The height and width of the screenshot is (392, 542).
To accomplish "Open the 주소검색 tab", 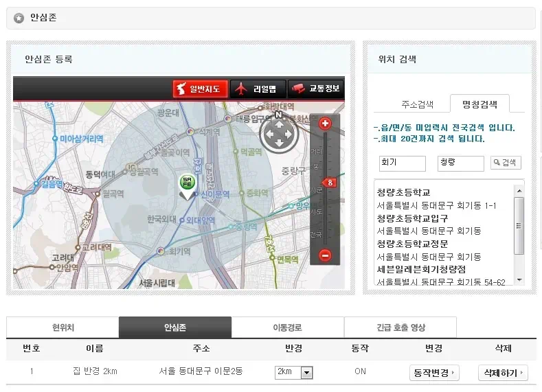I will 418,104.
